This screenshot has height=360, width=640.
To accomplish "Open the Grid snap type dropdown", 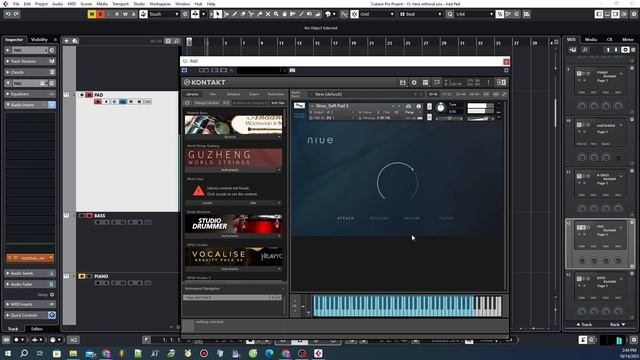I will [x=377, y=14].
